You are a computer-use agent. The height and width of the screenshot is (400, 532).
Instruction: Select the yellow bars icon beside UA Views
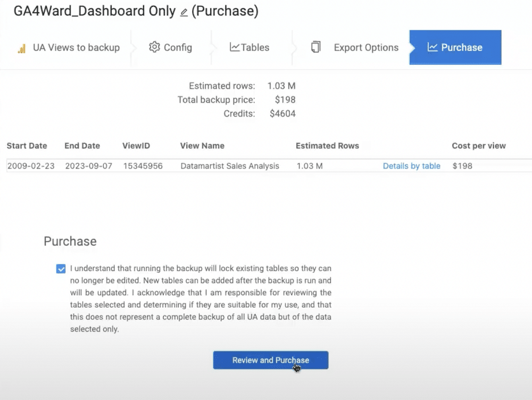point(22,47)
